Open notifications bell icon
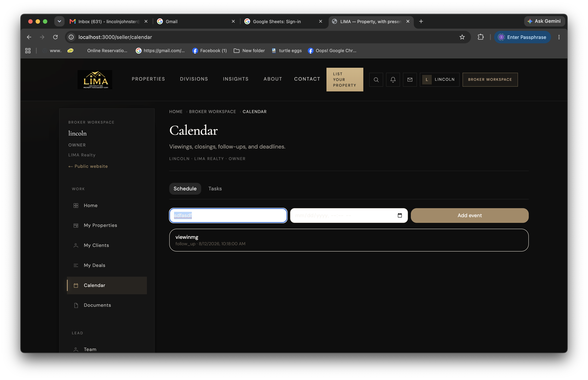The width and height of the screenshot is (588, 380). coord(393,79)
